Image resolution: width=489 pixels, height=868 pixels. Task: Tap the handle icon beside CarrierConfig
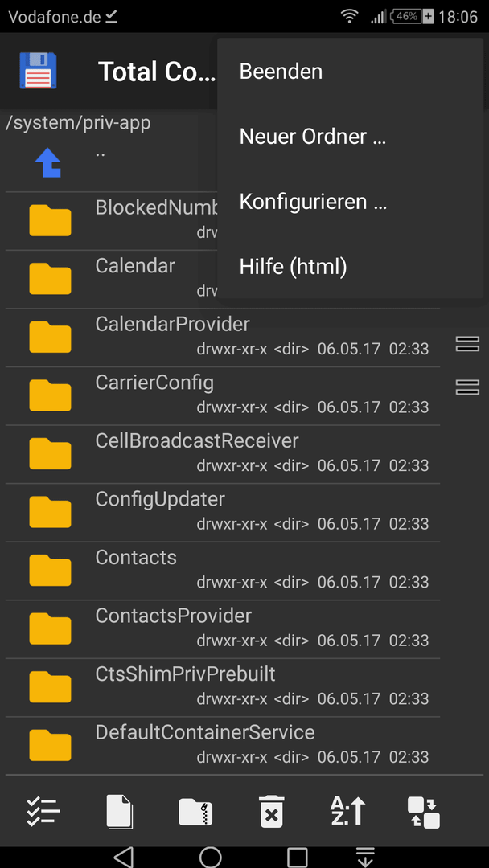coord(466,387)
